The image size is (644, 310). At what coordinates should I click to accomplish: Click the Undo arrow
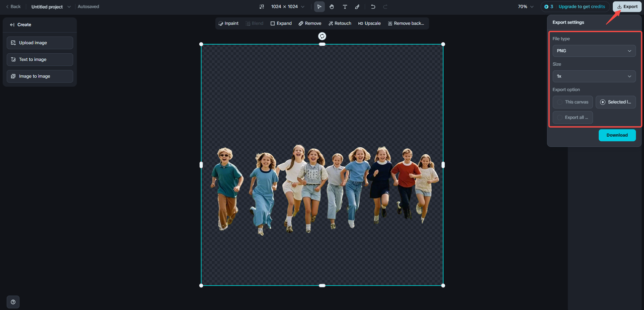pos(373,7)
